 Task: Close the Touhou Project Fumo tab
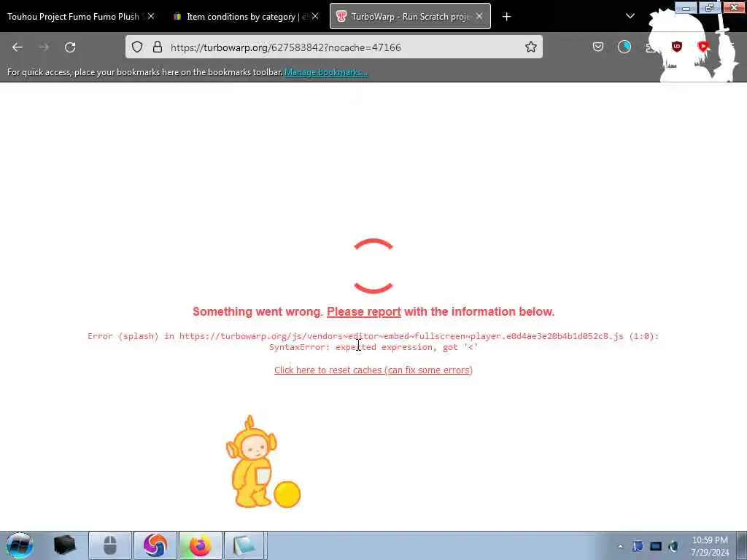151,16
